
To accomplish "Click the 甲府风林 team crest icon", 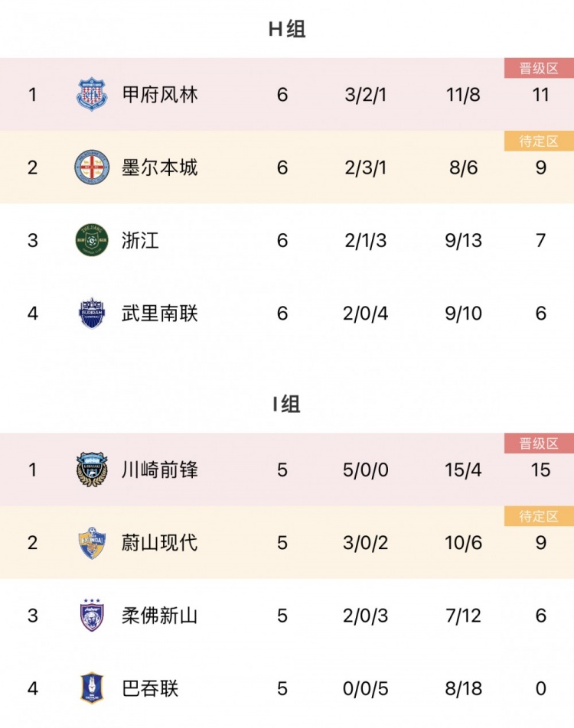I will [x=92, y=94].
